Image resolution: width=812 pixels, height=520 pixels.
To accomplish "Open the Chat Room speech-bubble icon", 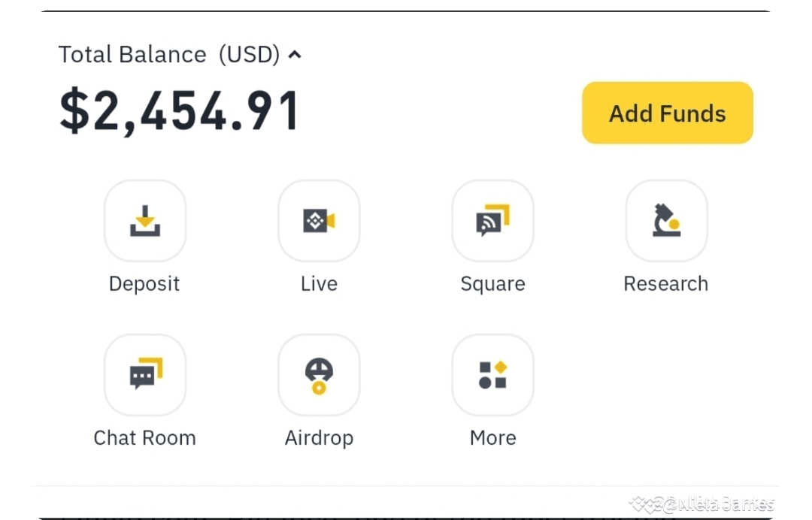I will pyautogui.click(x=145, y=374).
